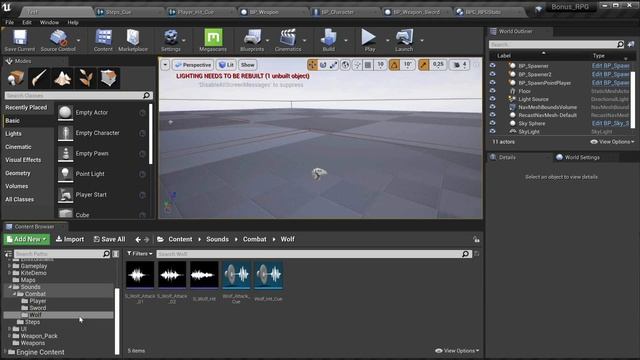Open the Help menu
640x360 pixels.
coord(73,22)
